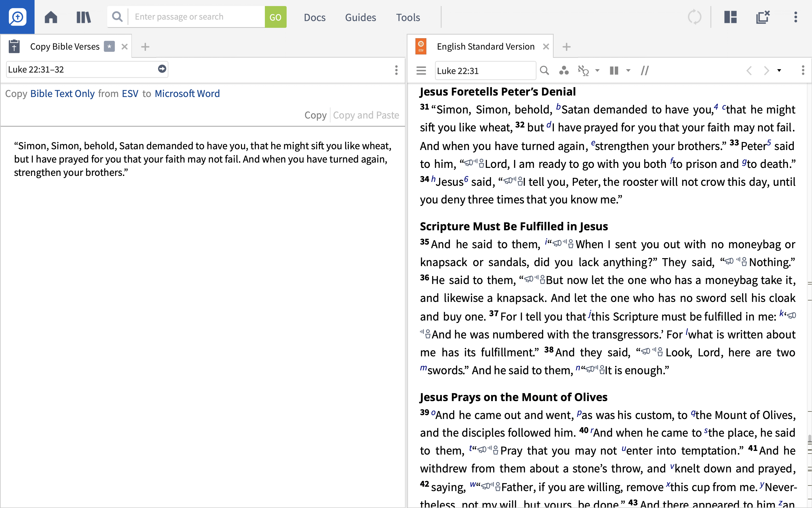Click the GO button

click(x=275, y=17)
